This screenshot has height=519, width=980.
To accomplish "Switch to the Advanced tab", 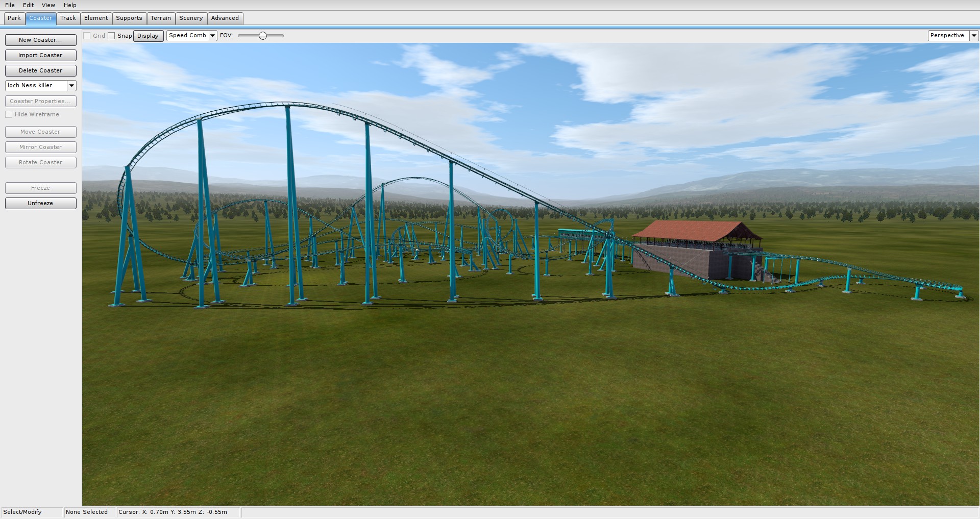I will pyautogui.click(x=225, y=18).
